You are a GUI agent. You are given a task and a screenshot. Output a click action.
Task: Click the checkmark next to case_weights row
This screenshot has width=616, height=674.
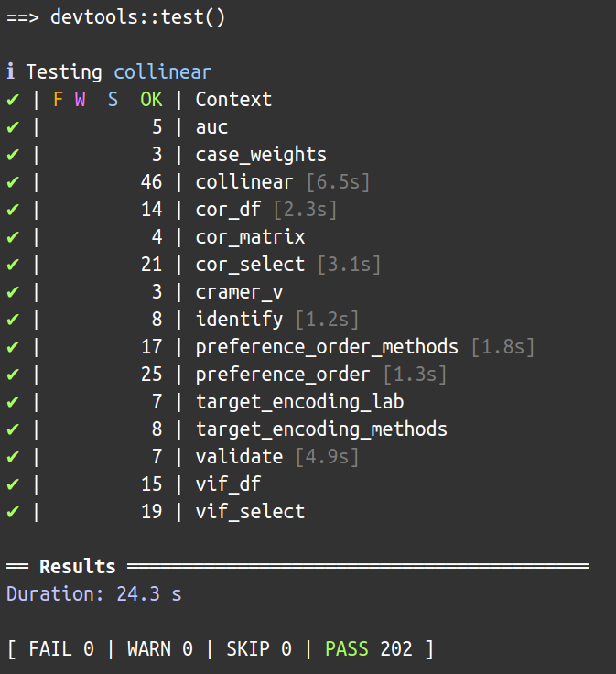tap(13, 155)
